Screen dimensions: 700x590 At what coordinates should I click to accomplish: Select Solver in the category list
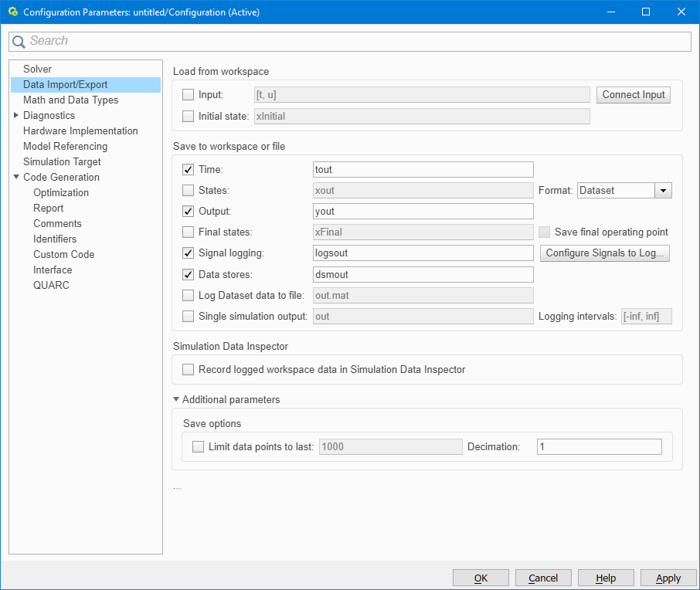click(37, 70)
